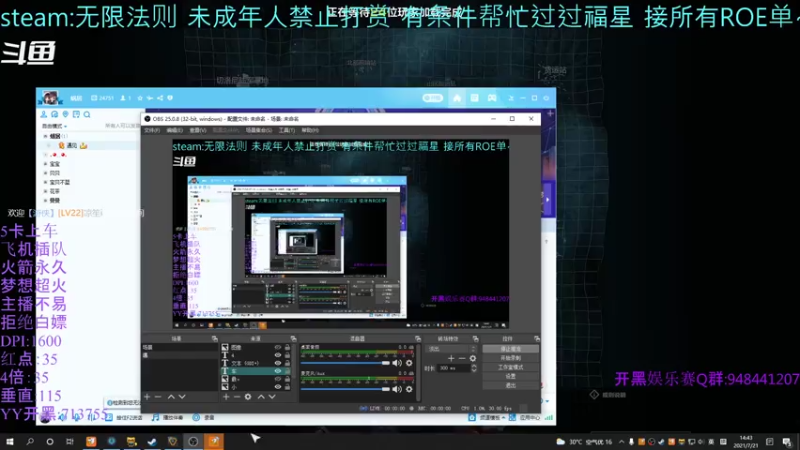
Task: Remove scene transition minus icon
Action: (462, 358)
